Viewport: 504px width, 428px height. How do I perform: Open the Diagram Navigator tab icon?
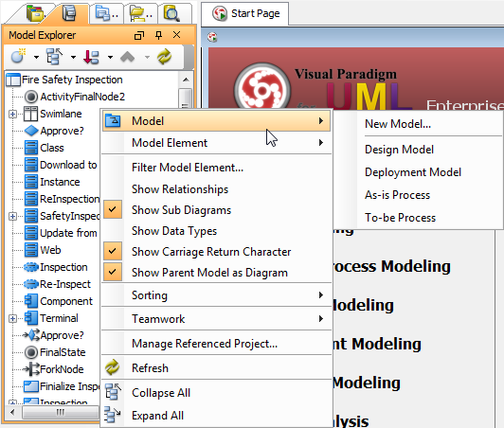[35, 13]
